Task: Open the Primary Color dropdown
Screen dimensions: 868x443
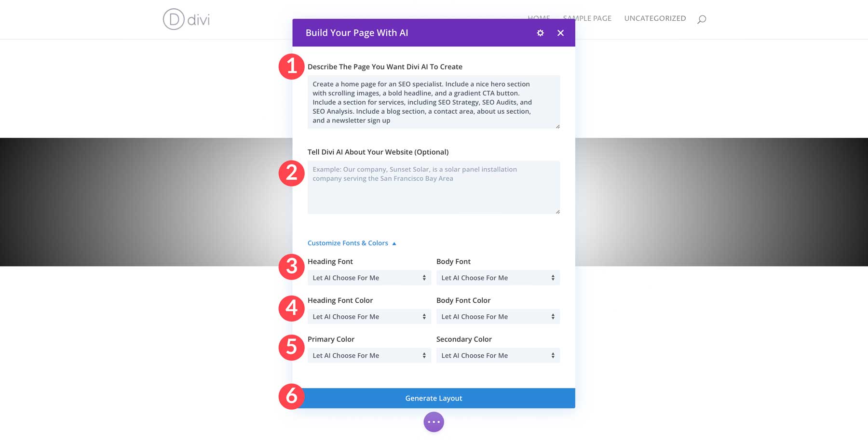Action: (x=369, y=355)
